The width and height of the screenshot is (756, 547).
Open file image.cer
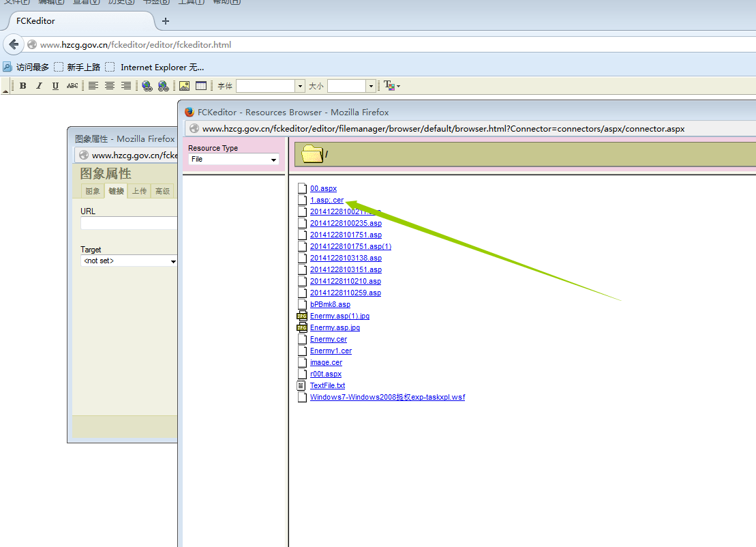[326, 361]
